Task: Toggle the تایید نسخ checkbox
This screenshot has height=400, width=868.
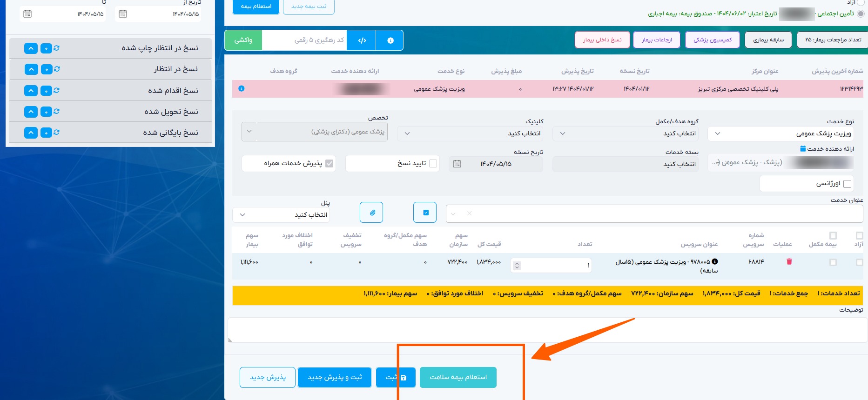Action: (433, 163)
